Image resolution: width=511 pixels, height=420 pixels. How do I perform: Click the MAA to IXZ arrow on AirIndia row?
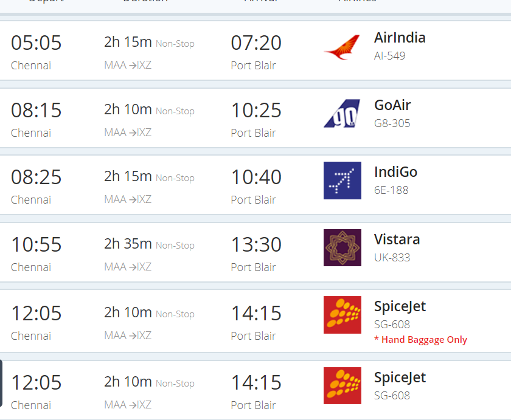(x=133, y=66)
